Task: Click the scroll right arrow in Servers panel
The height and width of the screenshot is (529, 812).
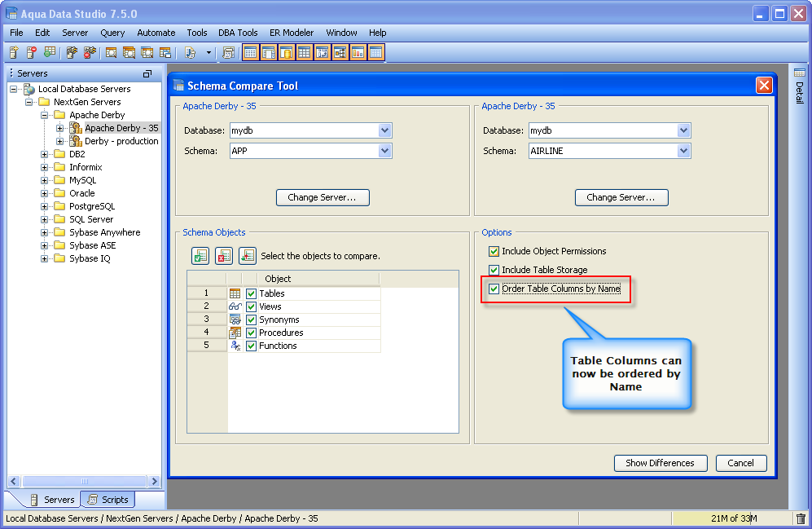Action: (x=154, y=482)
